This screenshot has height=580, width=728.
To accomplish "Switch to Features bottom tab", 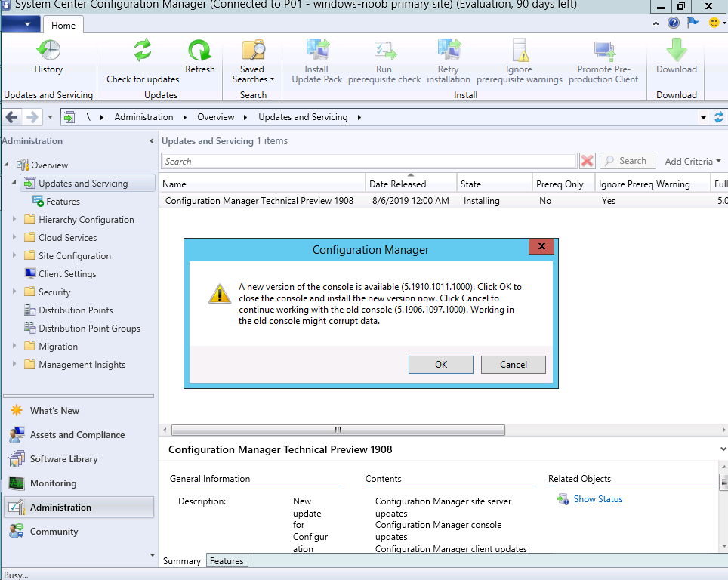I will (x=227, y=561).
